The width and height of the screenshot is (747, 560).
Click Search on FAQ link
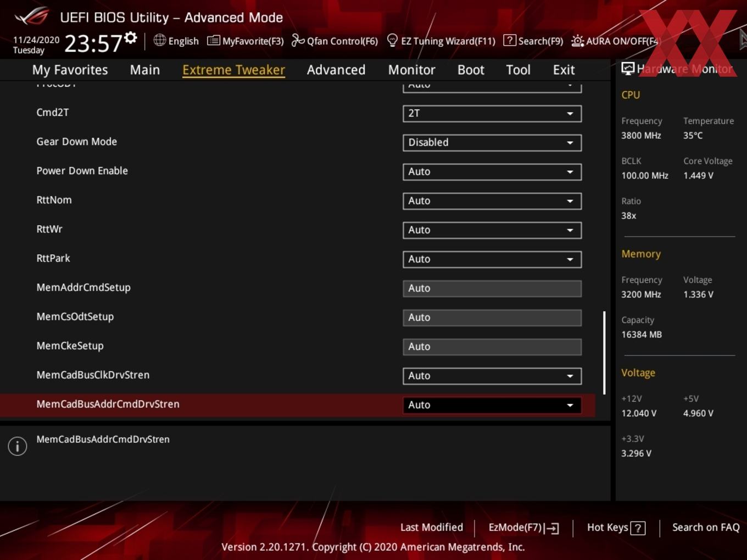706,528
